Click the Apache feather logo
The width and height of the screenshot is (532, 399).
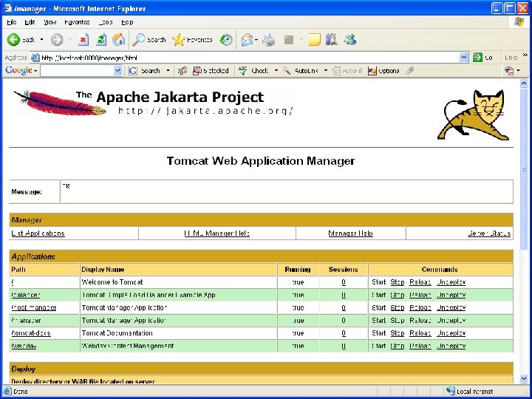pyautogui.click(x=59, y=103)
